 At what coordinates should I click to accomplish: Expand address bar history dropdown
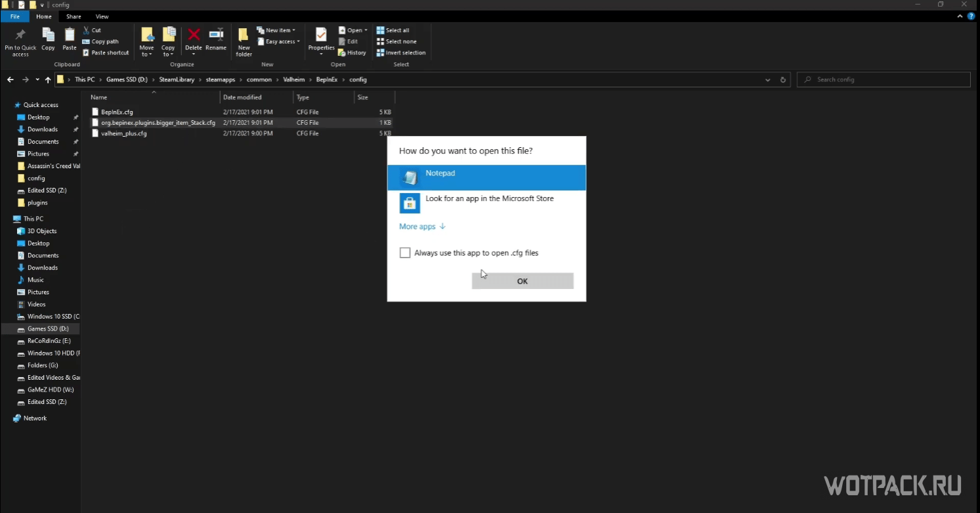click(x=767, y=79)
